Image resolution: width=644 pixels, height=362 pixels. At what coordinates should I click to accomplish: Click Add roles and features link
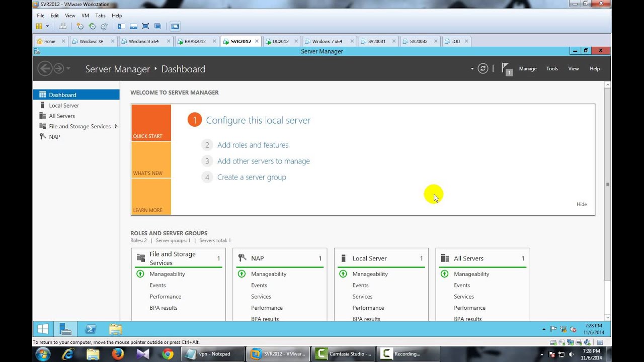point(253,145)
